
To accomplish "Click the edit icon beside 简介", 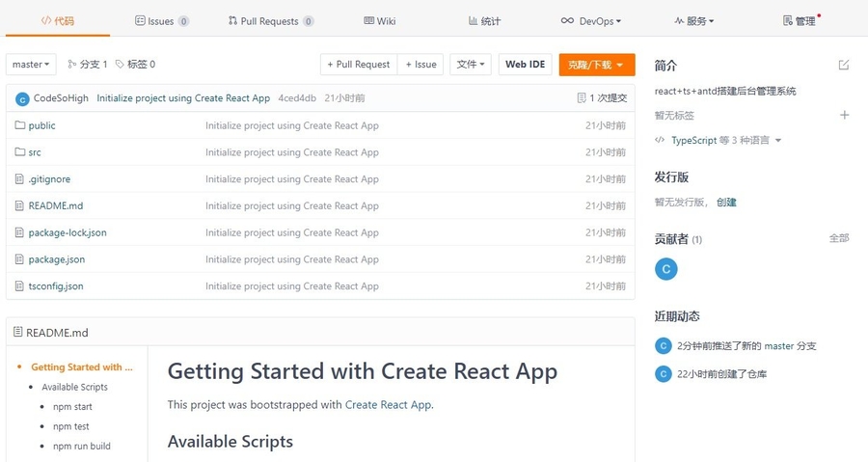I will click(844, 66).
